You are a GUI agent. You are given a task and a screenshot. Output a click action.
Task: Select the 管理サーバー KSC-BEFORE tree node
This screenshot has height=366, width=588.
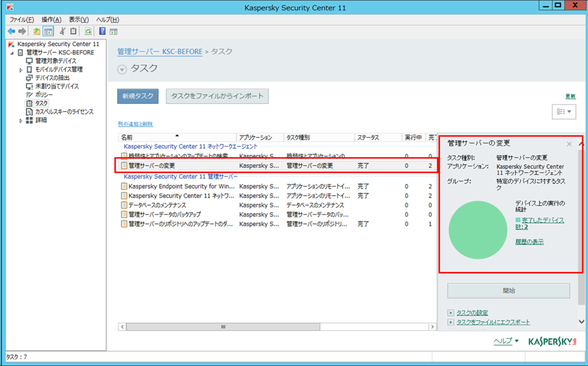point(60,52)
